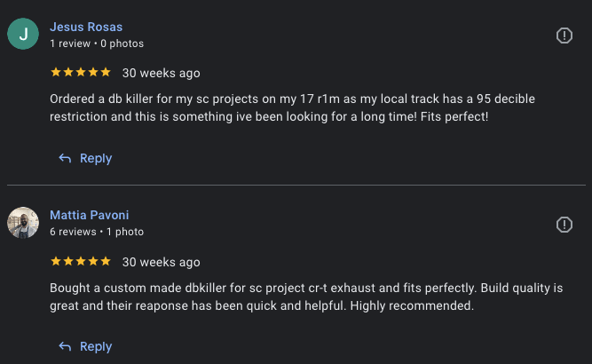Click the fifth star in Jesus Rosas's rating

106,72
